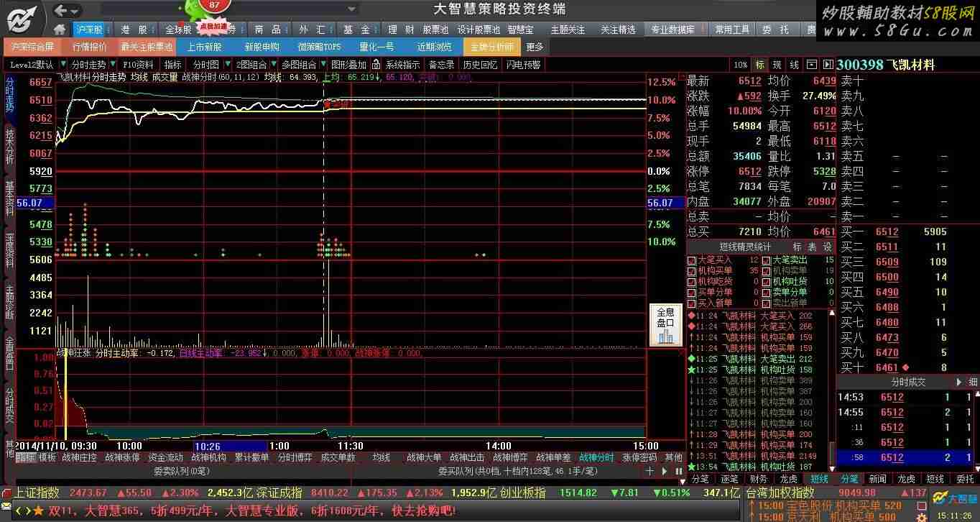The image size is (980, 522).
Task: Expand the top address bar dropdown arrow
Action: (352, 9)
